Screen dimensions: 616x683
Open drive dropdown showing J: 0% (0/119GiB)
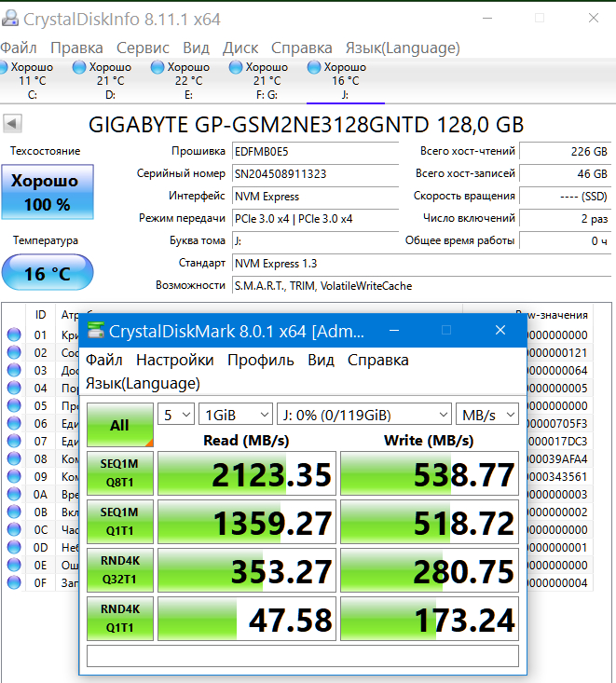[363, 415]
